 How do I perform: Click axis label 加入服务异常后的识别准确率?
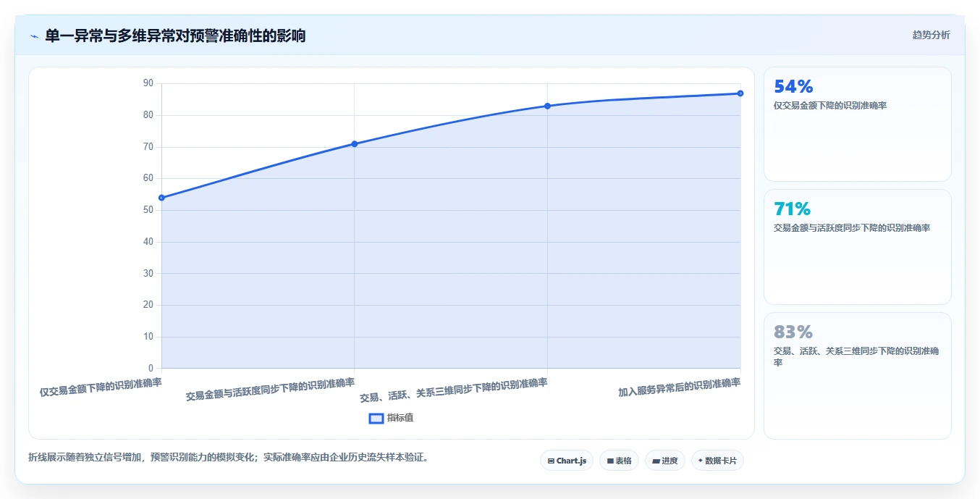pyautogui.click(x=679, y=387)
